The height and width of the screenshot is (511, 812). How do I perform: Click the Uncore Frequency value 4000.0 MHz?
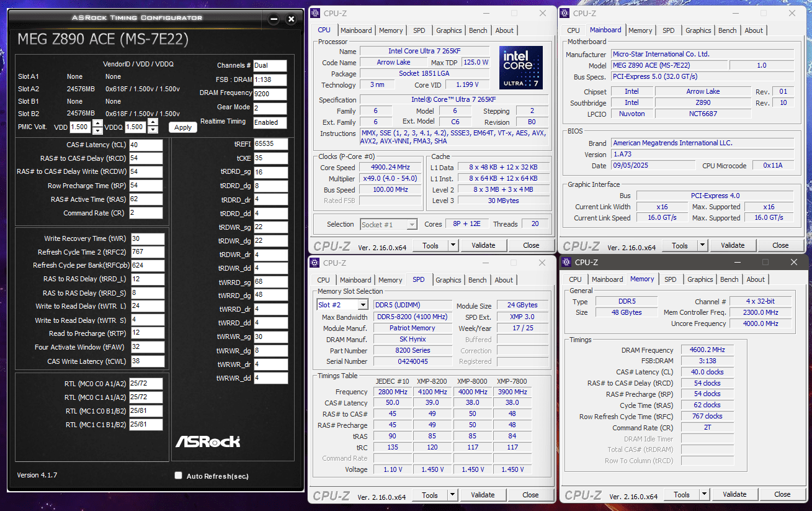760,323
